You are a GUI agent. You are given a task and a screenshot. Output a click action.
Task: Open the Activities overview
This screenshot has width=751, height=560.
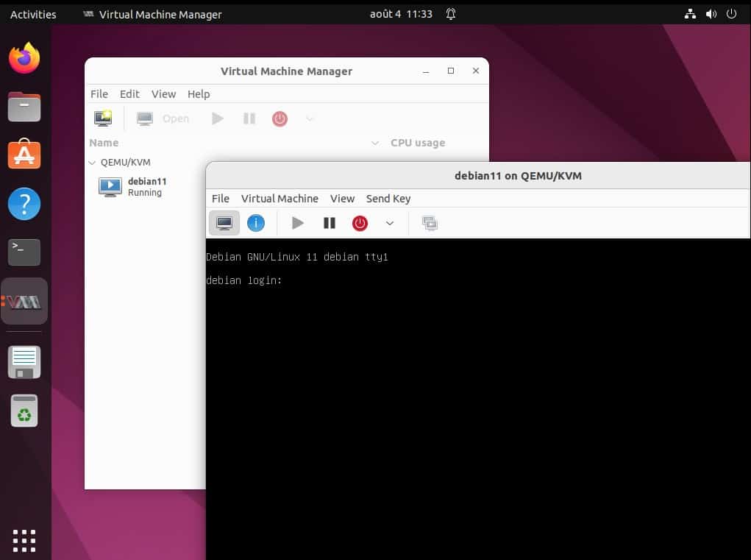click(x=32, y=14)
